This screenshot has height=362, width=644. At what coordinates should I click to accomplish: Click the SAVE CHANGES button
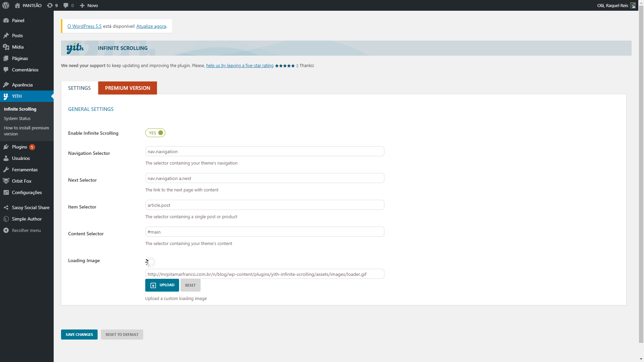point(79,335)
